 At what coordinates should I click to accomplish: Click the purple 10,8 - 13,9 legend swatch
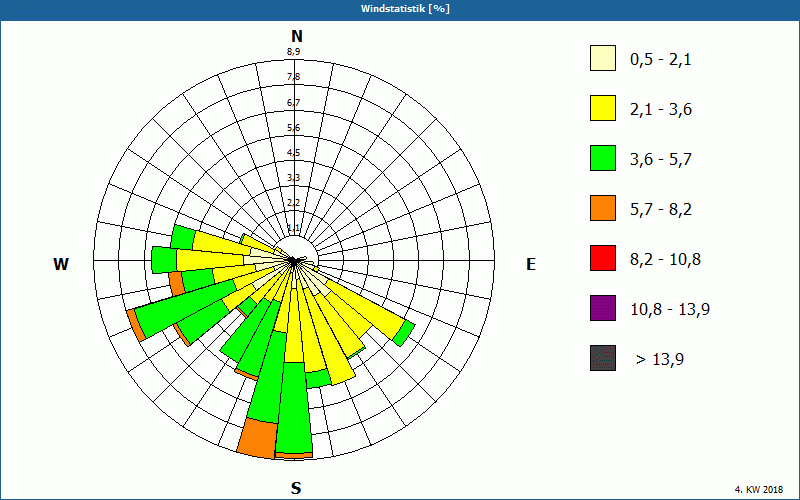603,308
